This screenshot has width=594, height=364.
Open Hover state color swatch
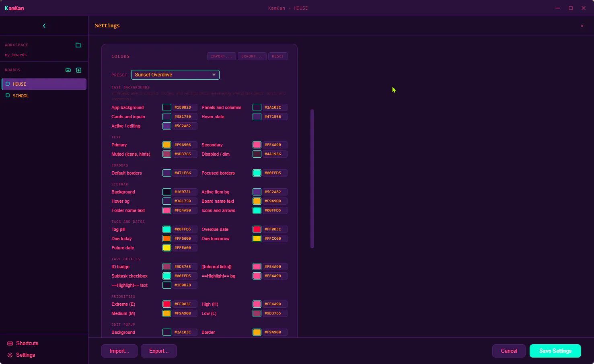point(257,117)
